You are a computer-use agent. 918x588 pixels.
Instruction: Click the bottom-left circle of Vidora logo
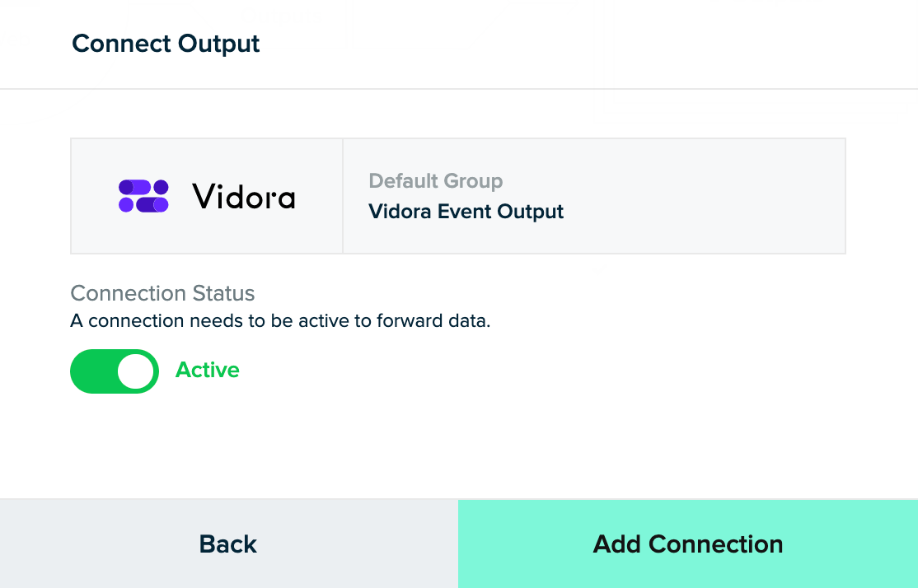[x=126, y=205]
